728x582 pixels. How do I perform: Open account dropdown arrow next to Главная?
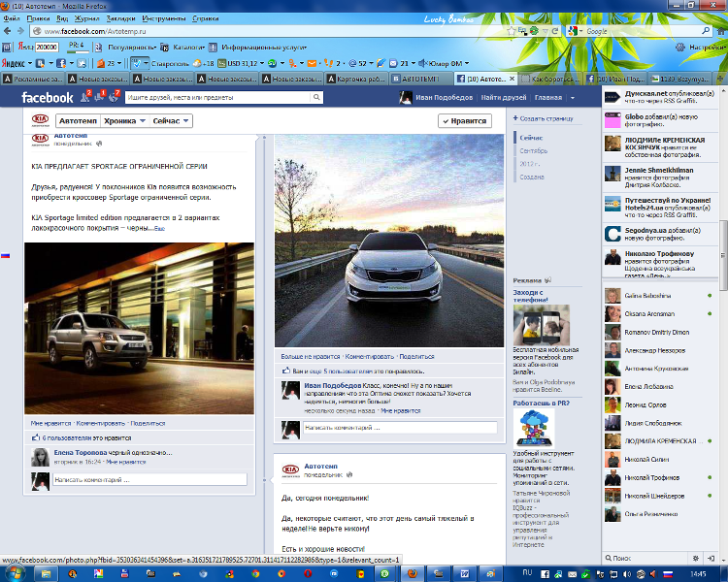point(573,97)
